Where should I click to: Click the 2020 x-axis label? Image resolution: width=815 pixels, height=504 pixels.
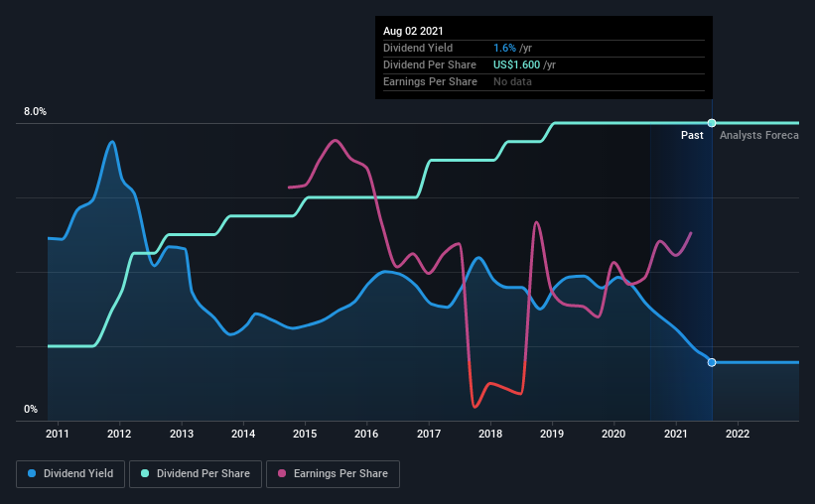(x=613, y=434)
